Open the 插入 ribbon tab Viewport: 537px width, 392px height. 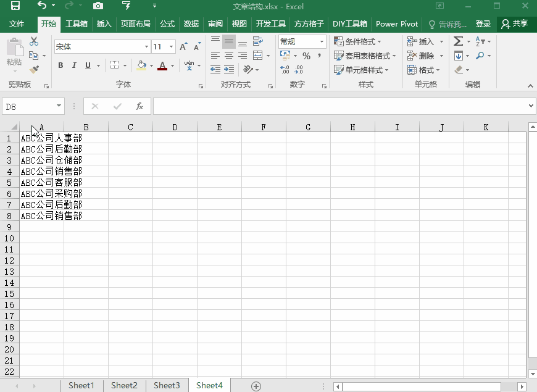(x=104, y=24)
